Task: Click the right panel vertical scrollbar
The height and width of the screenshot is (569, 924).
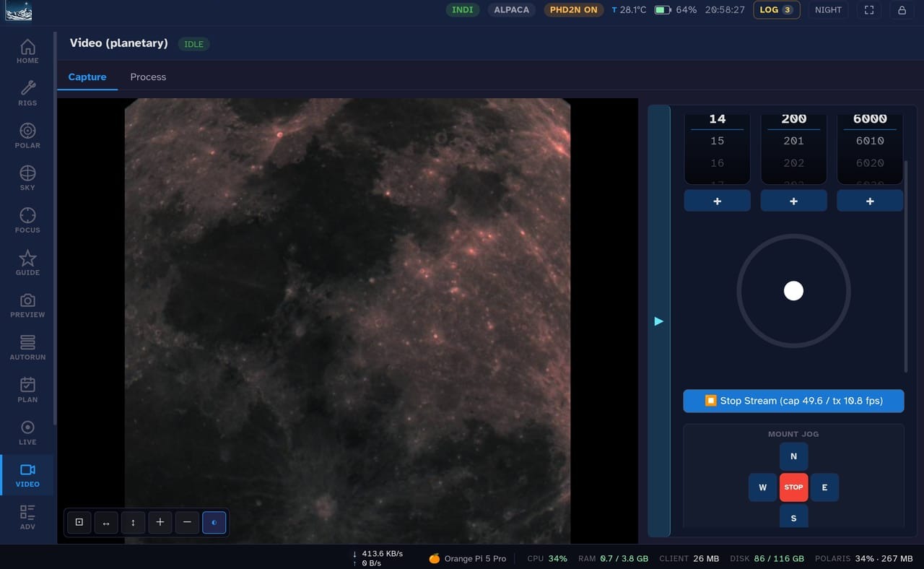Action: click(x=906, y=266)
